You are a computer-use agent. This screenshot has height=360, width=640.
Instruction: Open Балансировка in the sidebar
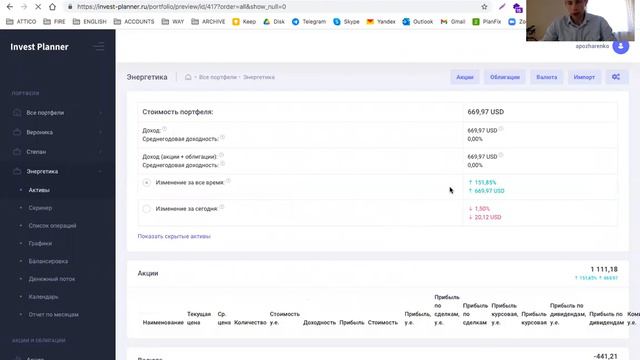[x=48, y=261]
